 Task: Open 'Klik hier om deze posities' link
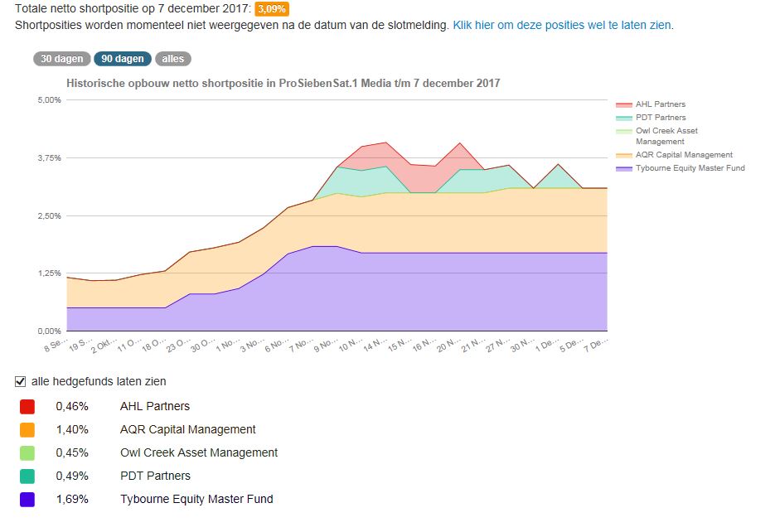point(563,25)
